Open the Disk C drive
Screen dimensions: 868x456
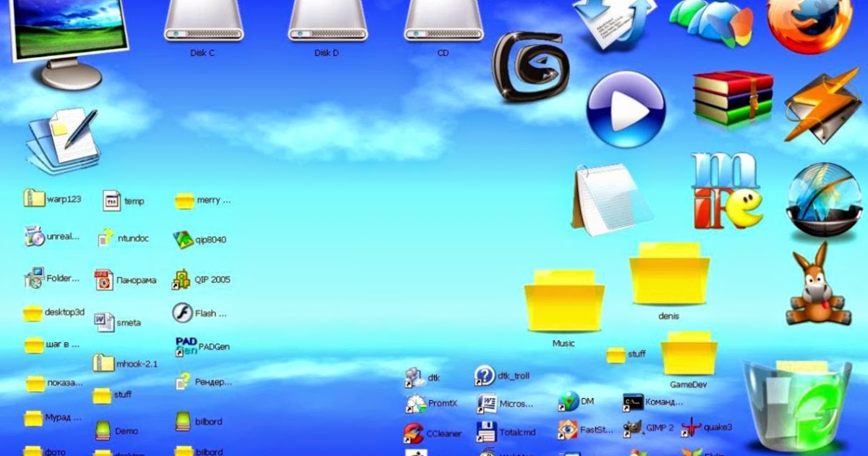coord(203,20)
